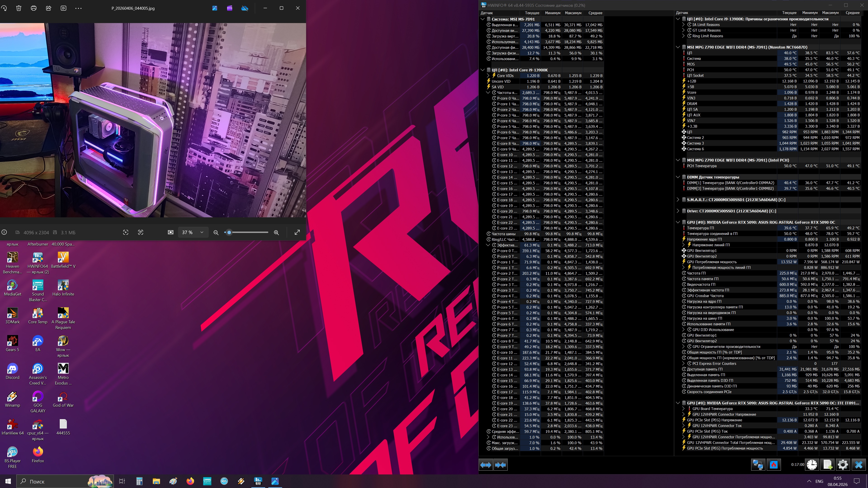Open Firefox from the taskbar
868x488 pixels.
coord(190,481)
